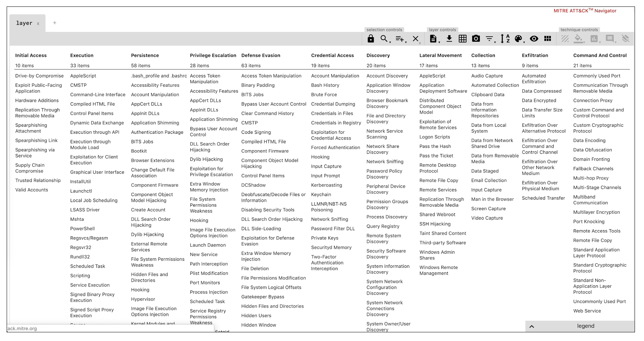Expand the legend panel chevron
The height and width of the screenshot is (341, 644).
click(532, 326)
